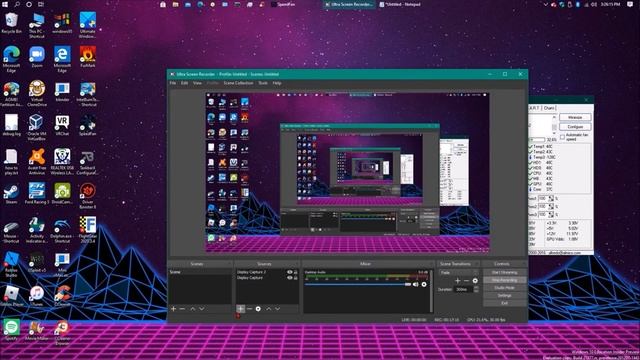The width and height of the screenshot is (640, 360).
Task: Enable Studio Mode
Action: (x=504, y=288)
